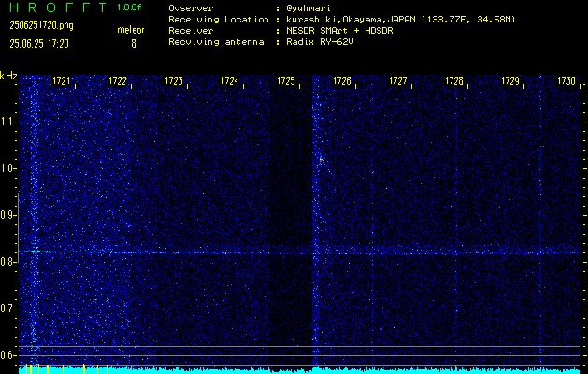Click the 1728 time marker
Viewport: 588px width, 374px height.
454,81
